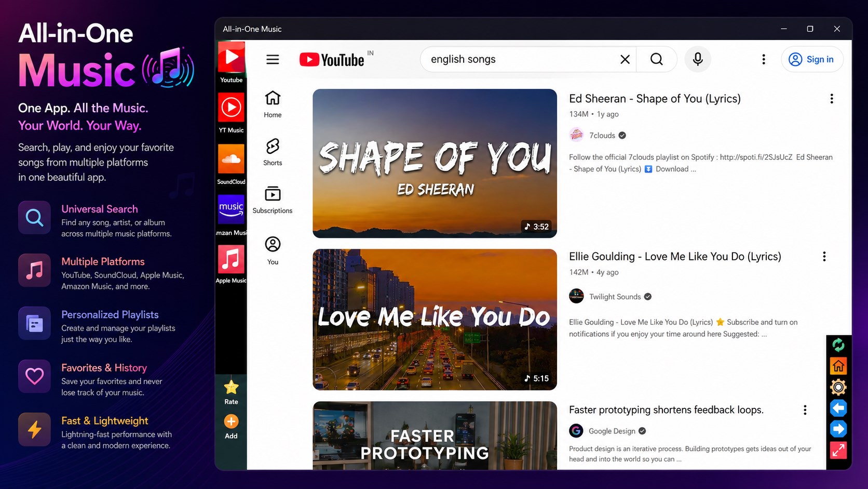Open the Ed Sheeran - Shape of You (Lyrics) title

click(x=655, y=99)
